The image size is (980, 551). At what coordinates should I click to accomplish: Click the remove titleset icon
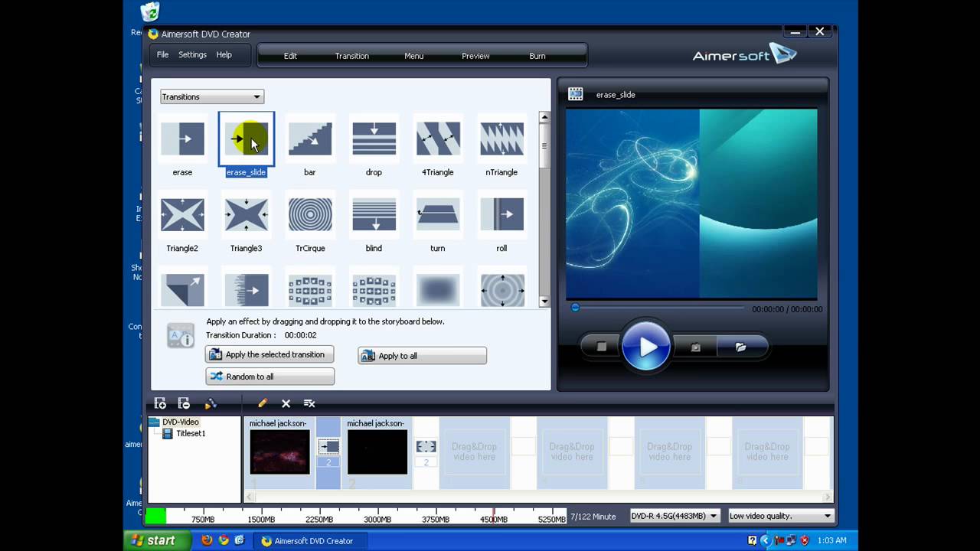[x=184, y=403]
